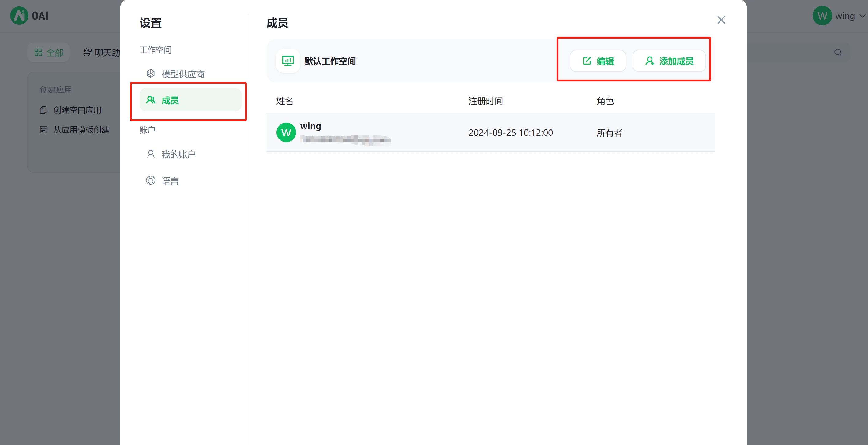The height and width of the screenshot is (445, 868).
Task: Click the blank app creation icon
Action: point(44,110)
